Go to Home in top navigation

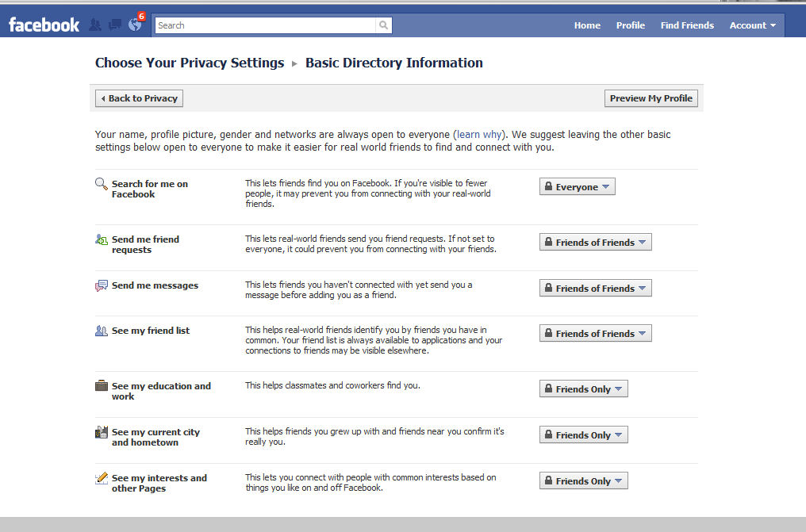click(587, 25)
